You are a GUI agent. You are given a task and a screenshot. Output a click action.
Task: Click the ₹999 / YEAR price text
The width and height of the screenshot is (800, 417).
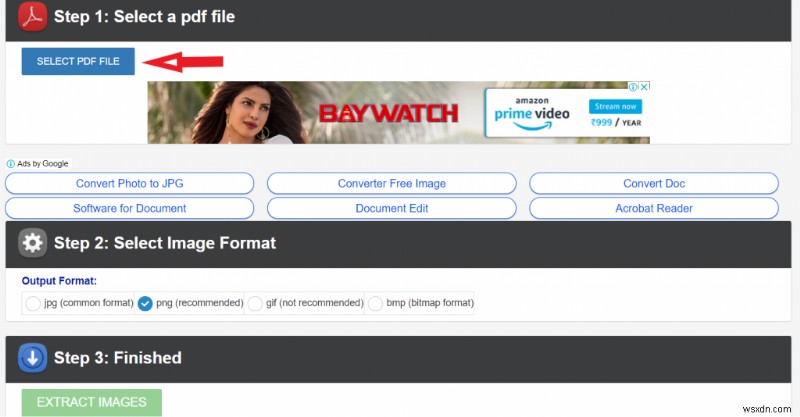[616, 122]
